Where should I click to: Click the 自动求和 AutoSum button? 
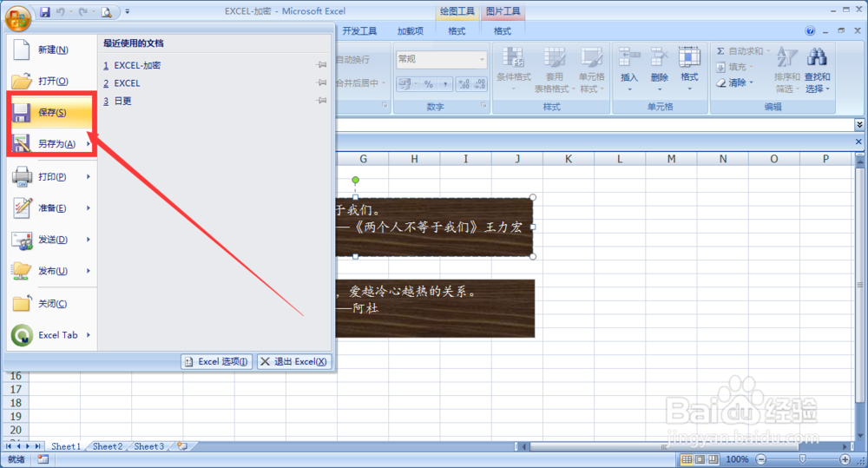tap(743, 51)
